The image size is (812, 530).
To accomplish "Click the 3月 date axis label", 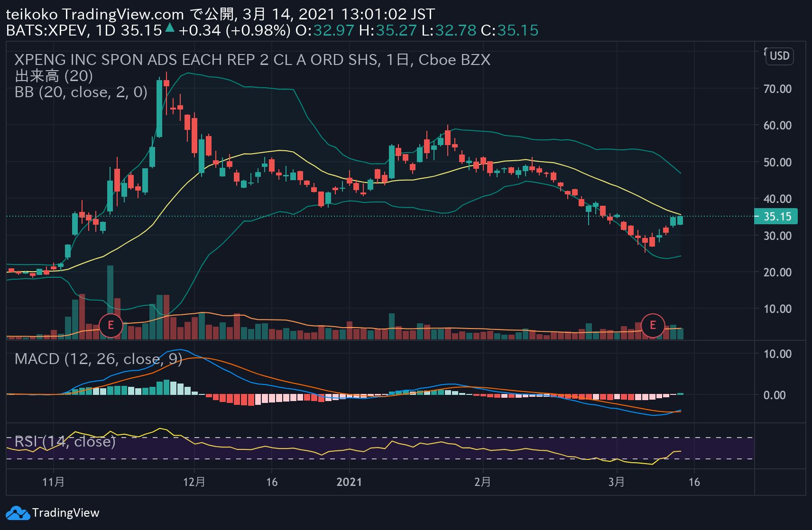I will pyautogui.click(x=617, y=482).
